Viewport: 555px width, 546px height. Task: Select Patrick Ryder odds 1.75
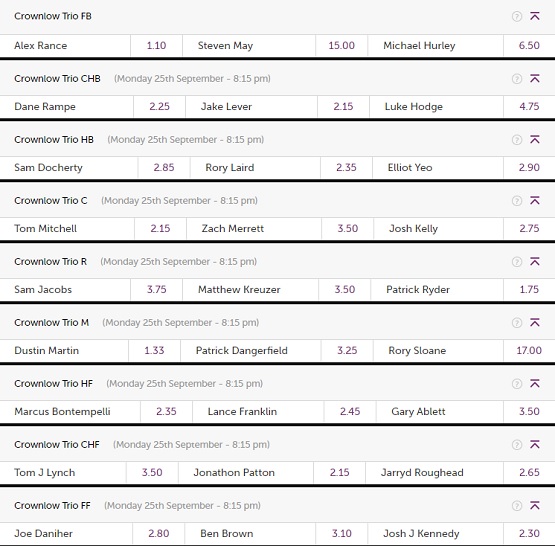[529, 290]
